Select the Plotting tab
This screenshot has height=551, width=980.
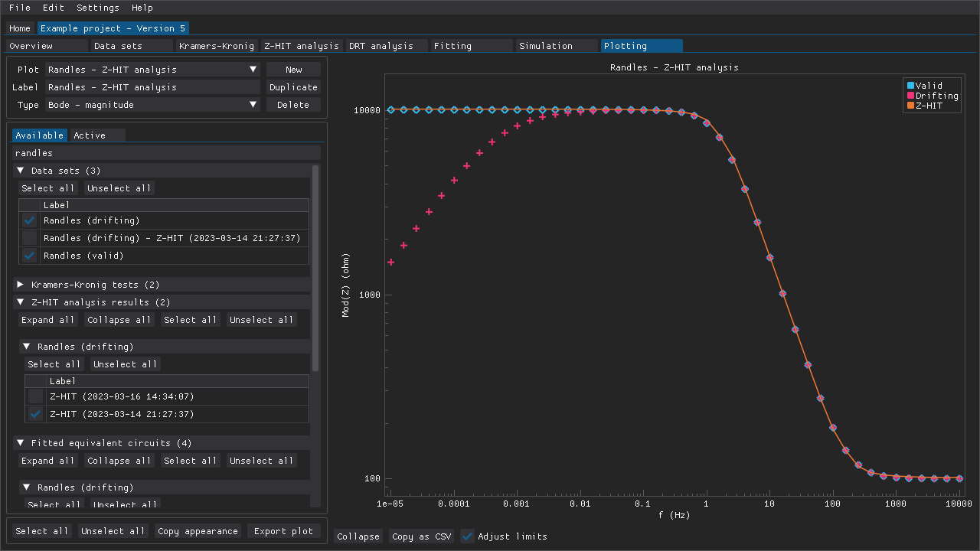[642, 46]
